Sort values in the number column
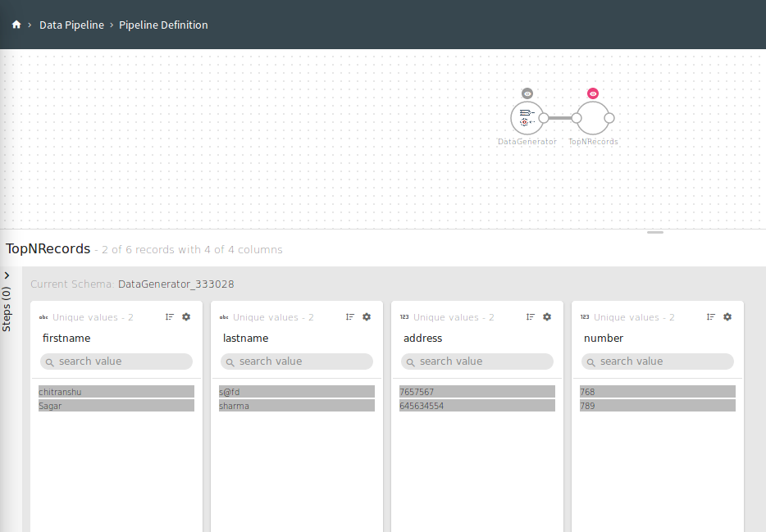 [x=711, y=316]
